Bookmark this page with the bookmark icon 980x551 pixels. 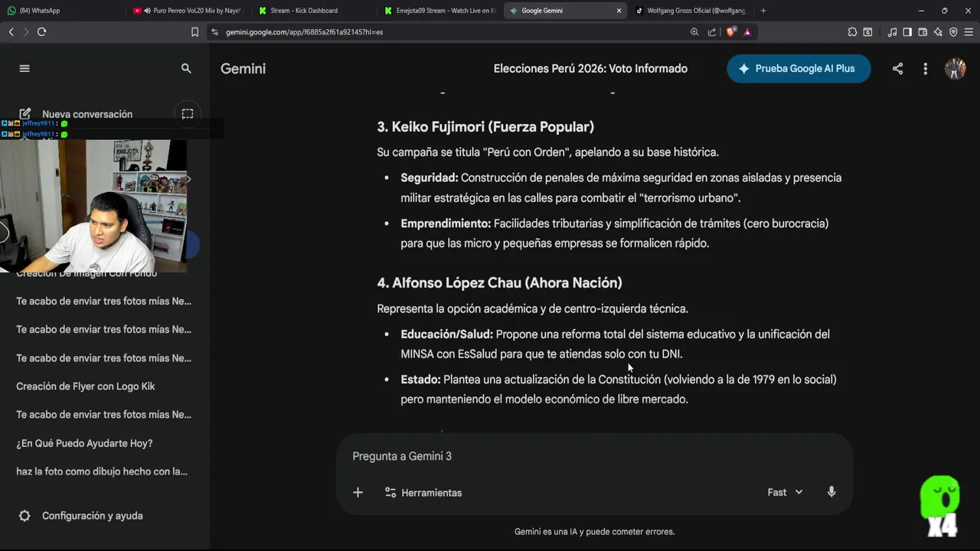(x=194, y=32)
